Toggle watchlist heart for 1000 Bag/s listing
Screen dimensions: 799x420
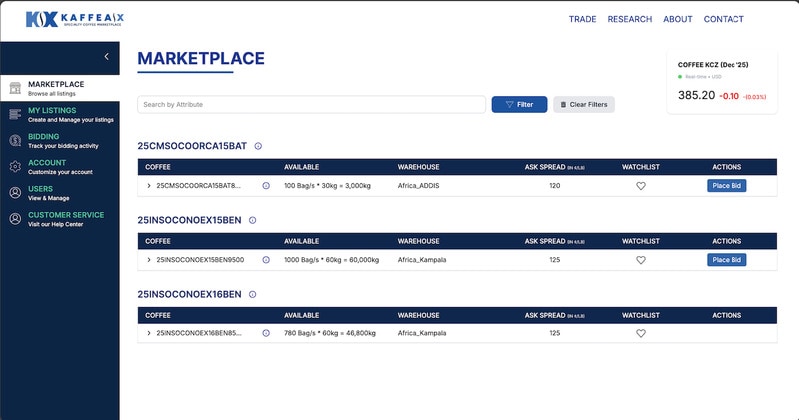click(641, 260)
